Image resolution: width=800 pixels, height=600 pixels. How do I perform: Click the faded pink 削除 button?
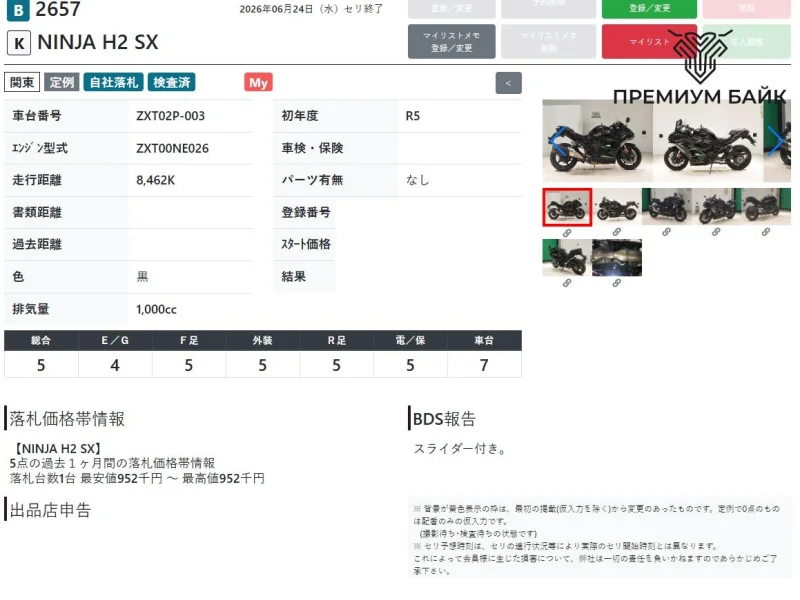point(746,9)
